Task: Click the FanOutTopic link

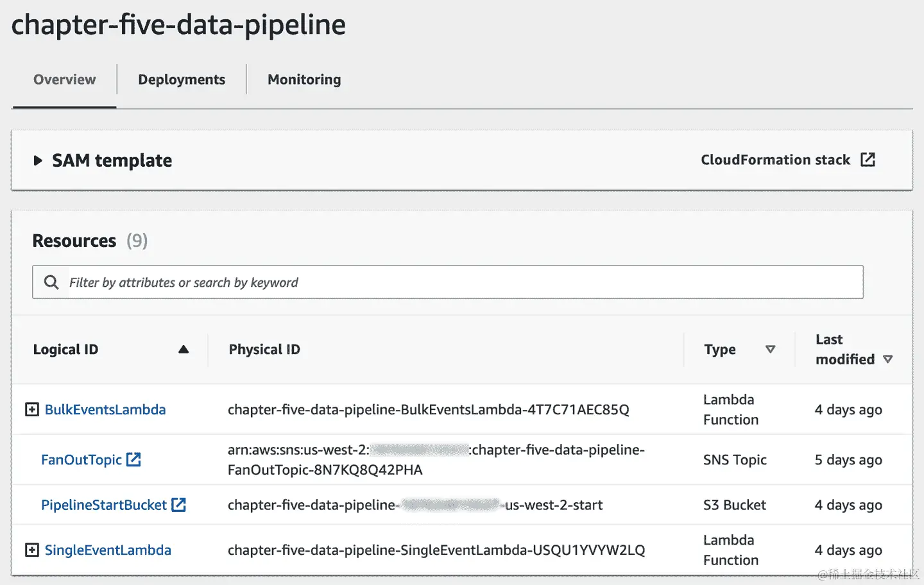Action: tap(81, 459)
